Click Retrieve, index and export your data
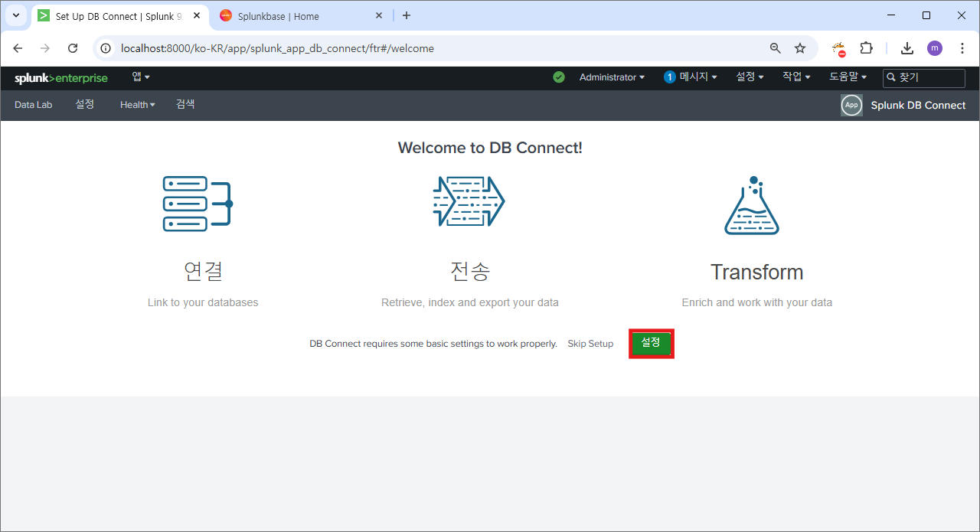This screenshot has height=532, width=980. tap(470, 302)
